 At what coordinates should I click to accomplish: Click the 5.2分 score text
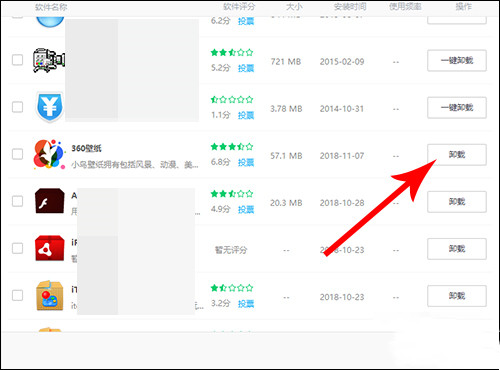(221, 68)
